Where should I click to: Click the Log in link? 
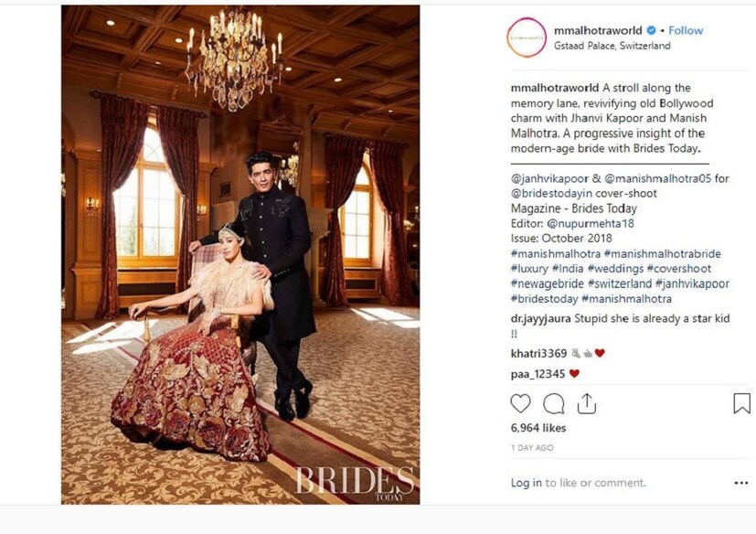click(527, 483)
